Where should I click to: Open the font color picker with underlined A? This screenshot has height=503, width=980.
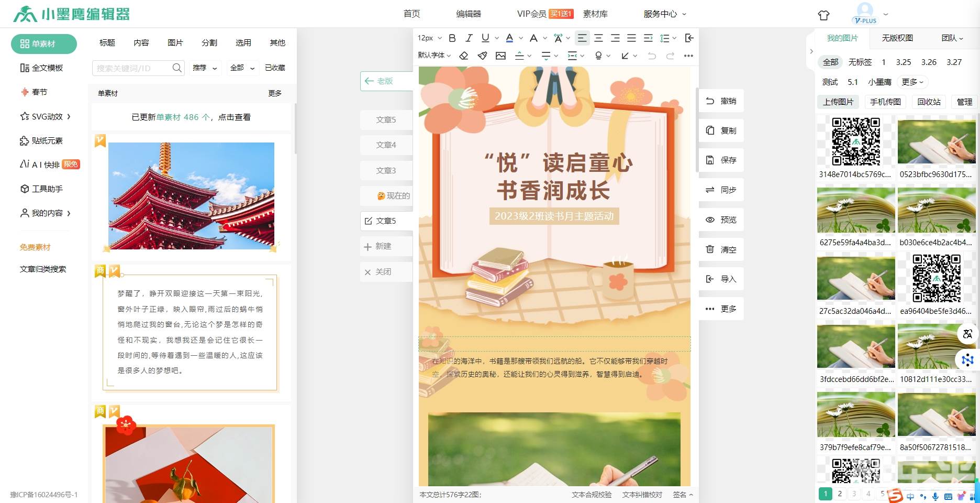point(509,38)
